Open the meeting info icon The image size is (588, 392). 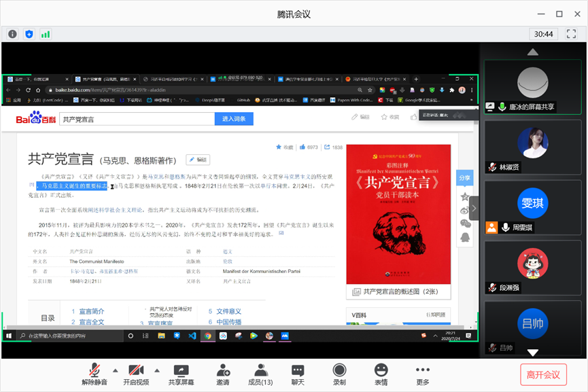tap(12, 33)
